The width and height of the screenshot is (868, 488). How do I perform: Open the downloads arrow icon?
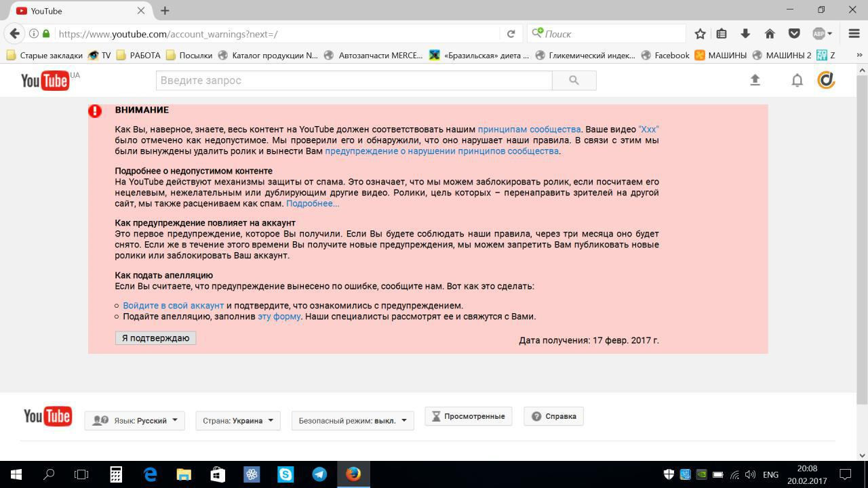point(745,33)
